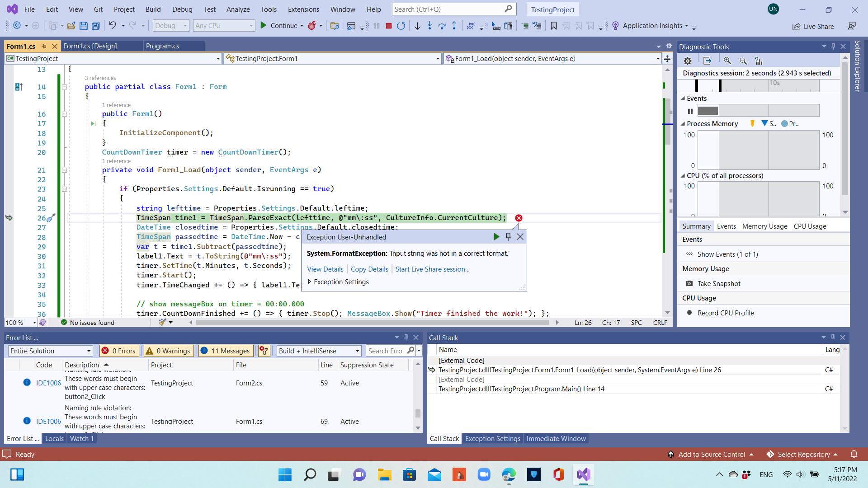Open the TestingProject project scope dropdown
The height and width of the screenshot is (488, 868).
[113, 58]
